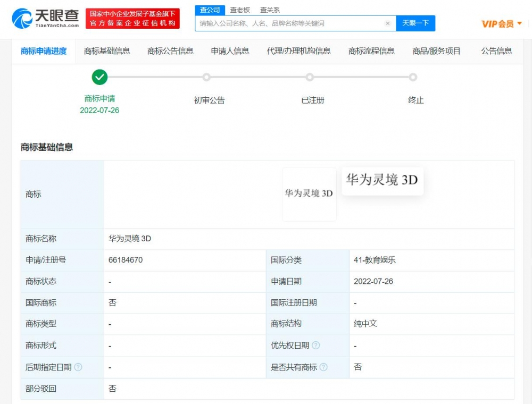Viewport: 532px width, 404px height.
Task: Click the 2022-07-26 date under 商标申请 step
Action: coord(99,111)
